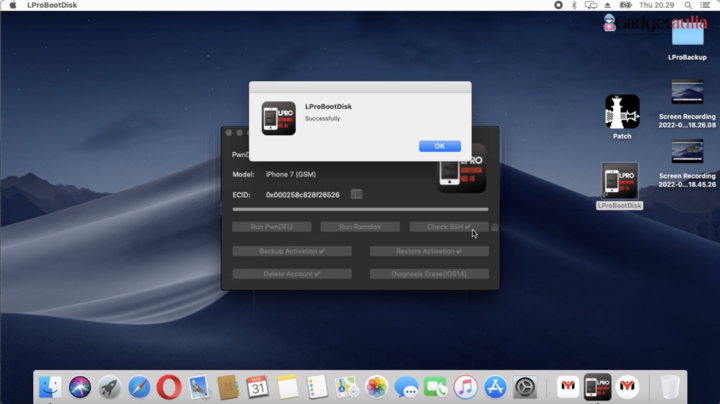Image resolution: width=720 pixels, height=404 pixels.
Task: Open Finder from the Dock
Action: (50, 387)
